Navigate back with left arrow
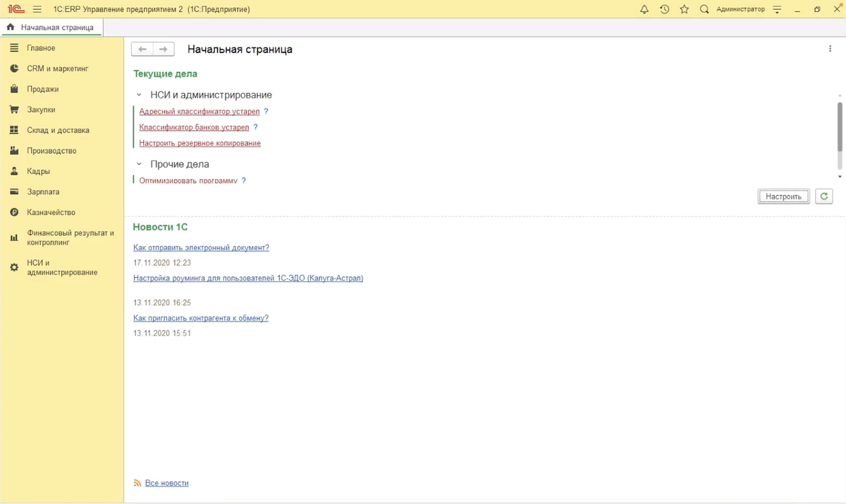 [142, 49]
